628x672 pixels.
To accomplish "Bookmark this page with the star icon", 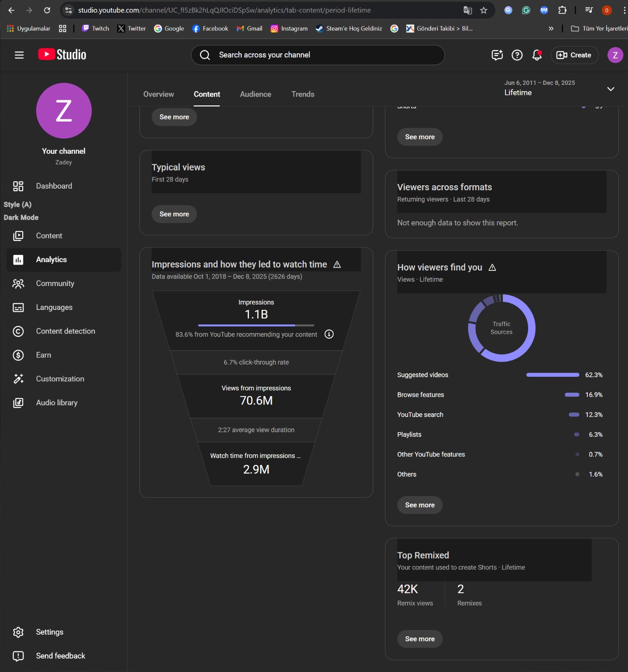I will click(x=484, y=10).
